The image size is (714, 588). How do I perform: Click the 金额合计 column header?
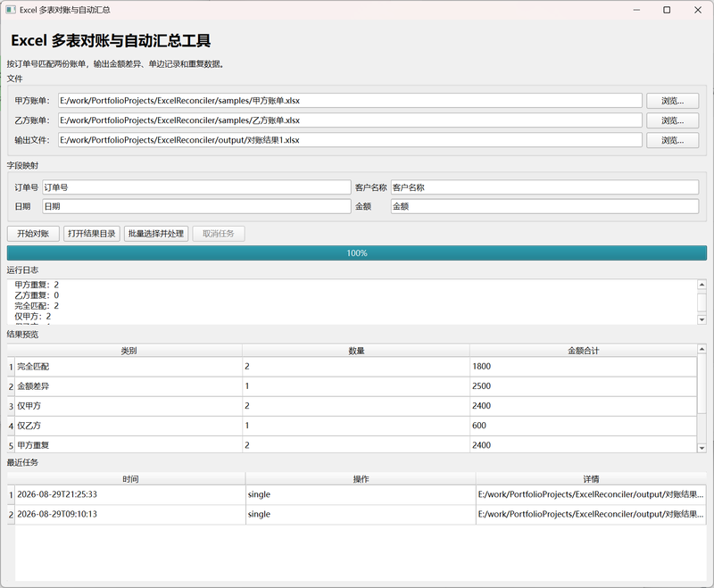coord(584,351)
